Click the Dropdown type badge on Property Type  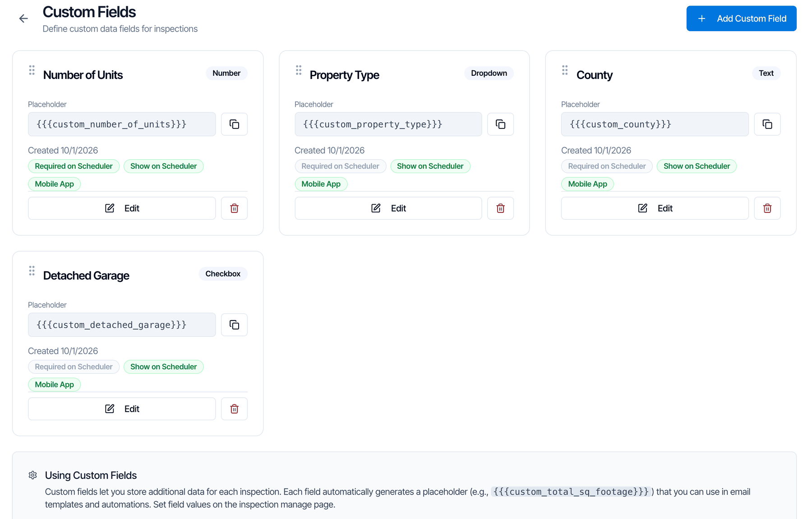point(489,73)
